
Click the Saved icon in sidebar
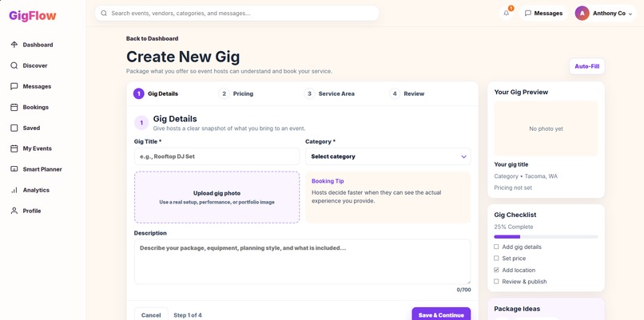[14, 128]
